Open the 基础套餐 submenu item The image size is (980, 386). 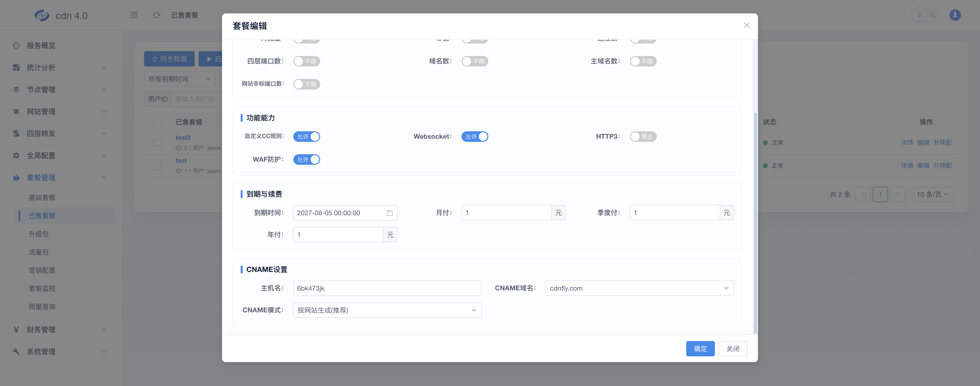click(42, 198)
